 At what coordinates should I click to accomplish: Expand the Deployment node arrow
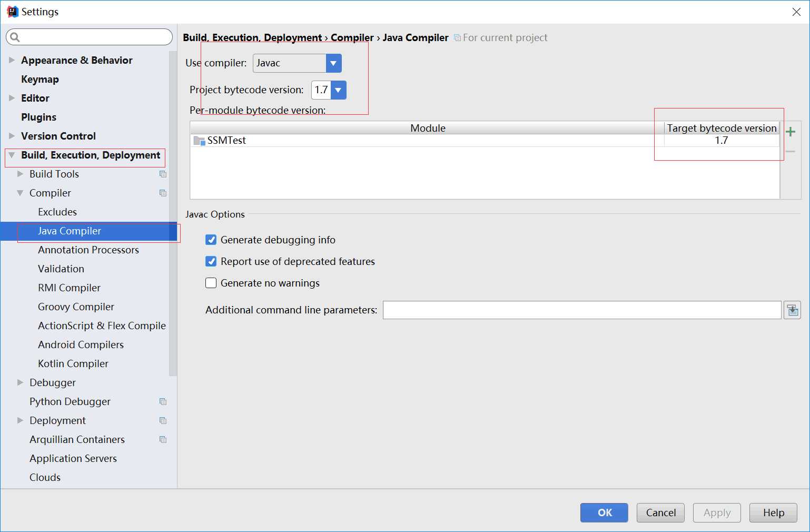[x=20, y=421]
